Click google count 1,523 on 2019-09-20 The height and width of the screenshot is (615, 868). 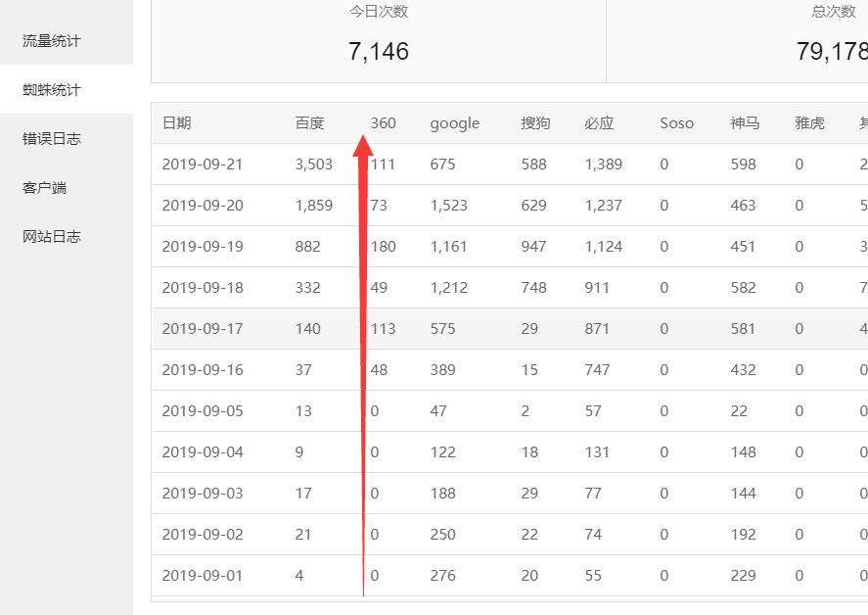[x=448, y=206]
